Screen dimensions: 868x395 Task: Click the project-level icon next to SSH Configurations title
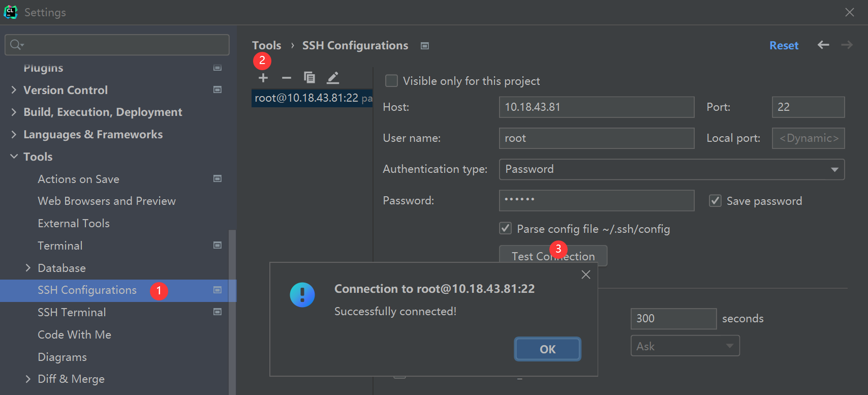[x=425, y=46]
